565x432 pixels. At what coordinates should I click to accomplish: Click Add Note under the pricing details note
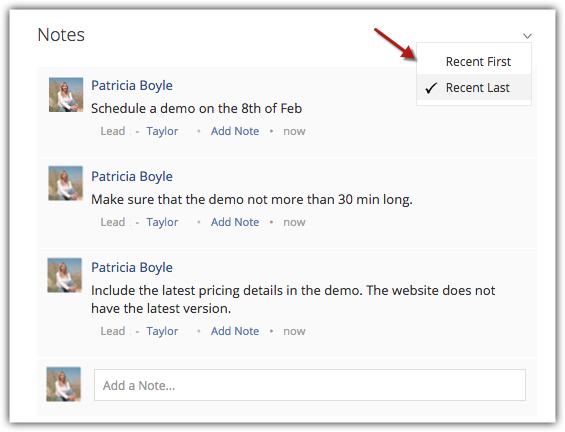pyautogui.click(x=235, y=331)
